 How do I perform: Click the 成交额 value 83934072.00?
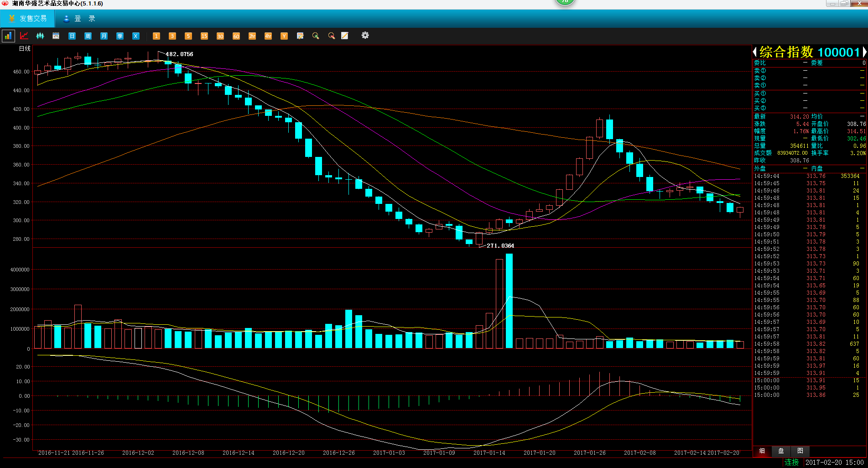pyautogui.click(x=792, y=153)
